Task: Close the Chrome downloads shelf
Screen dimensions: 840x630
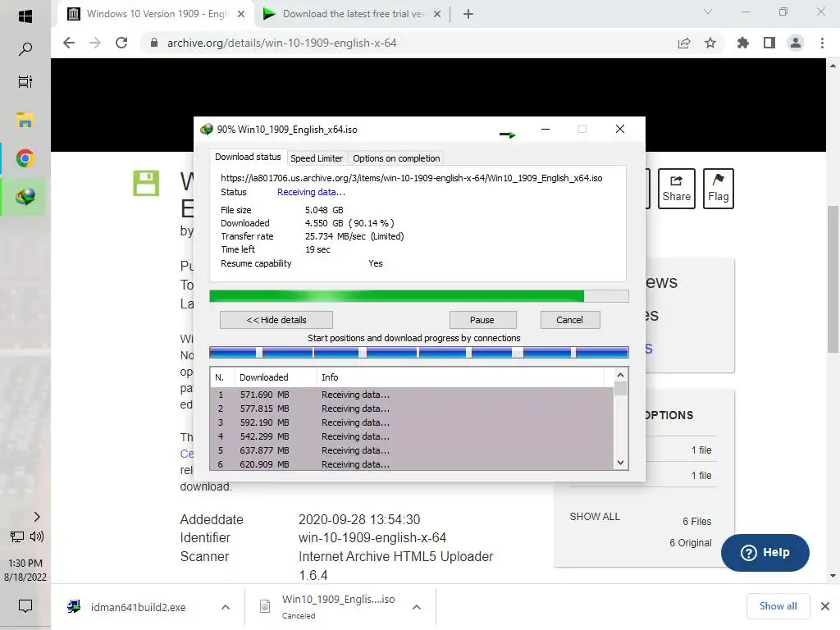Action: click(825, 606)
